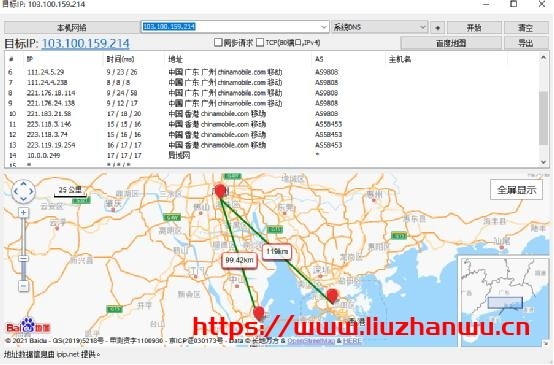554x365 pixels.
Task: Switch map with the 百度地图 button
Action: (451, 43)
